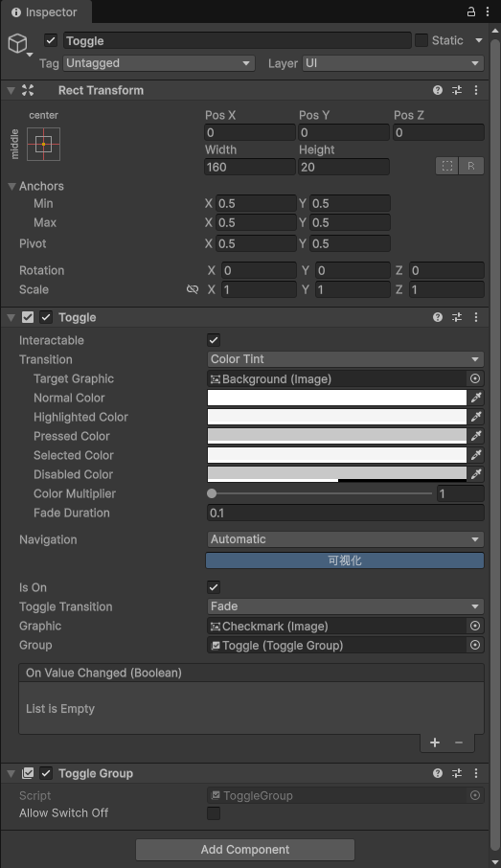Uncheck the Is On checkbox

pos(214,586)
